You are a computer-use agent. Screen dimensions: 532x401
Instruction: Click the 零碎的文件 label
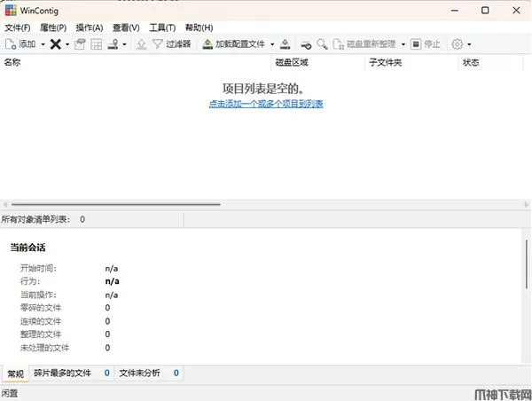(41, 308)
